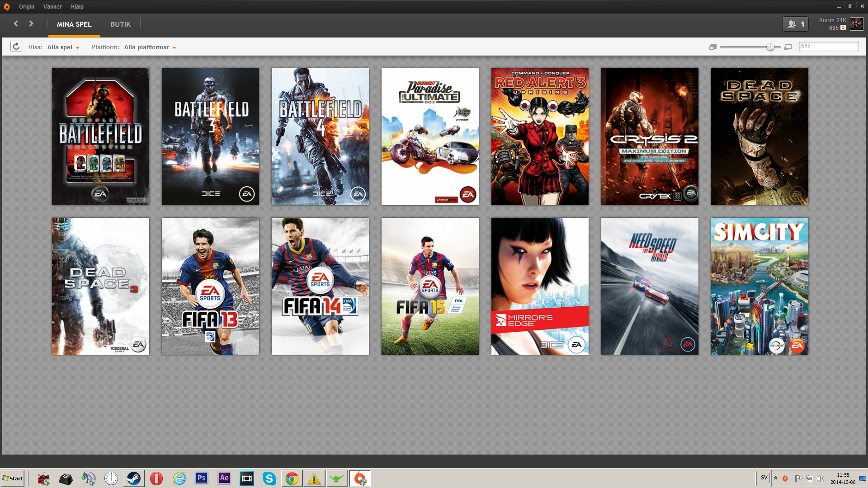This screenshot has height=488, width=868.
Task: Open After Effects from the taskbar
Action: click(224, 479)
